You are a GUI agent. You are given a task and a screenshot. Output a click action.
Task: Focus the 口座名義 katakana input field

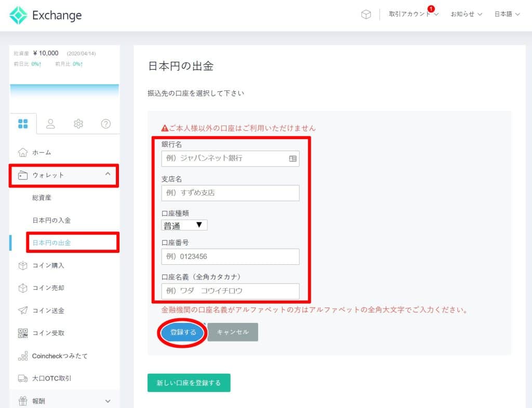point(230,291)
